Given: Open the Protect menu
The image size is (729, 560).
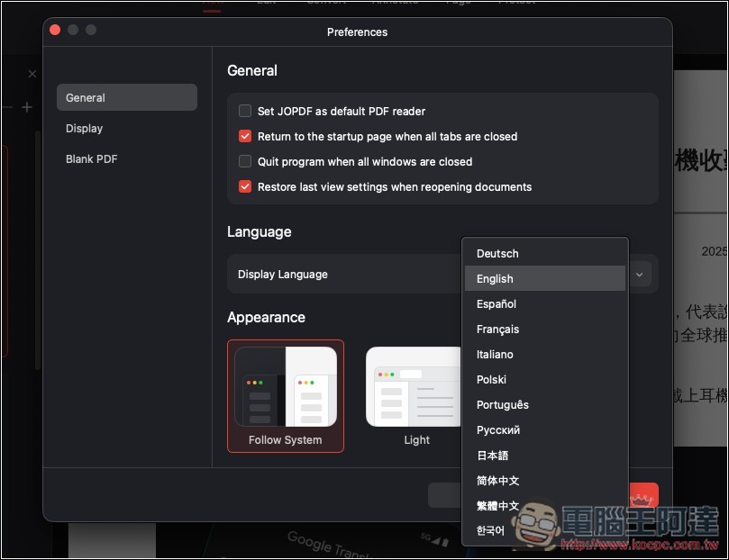Looking at the screenshot, I should point(516,2).
